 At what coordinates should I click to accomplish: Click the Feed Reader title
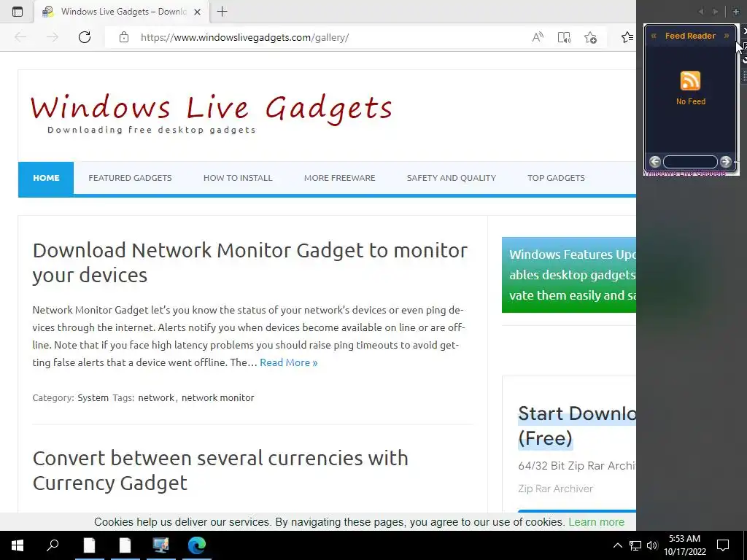[690, 36]
